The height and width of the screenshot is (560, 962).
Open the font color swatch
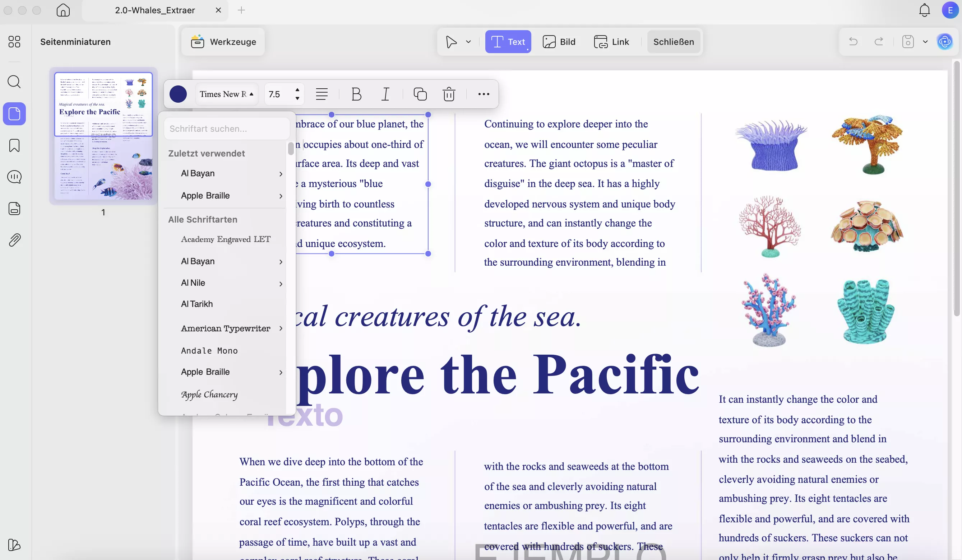177,94
